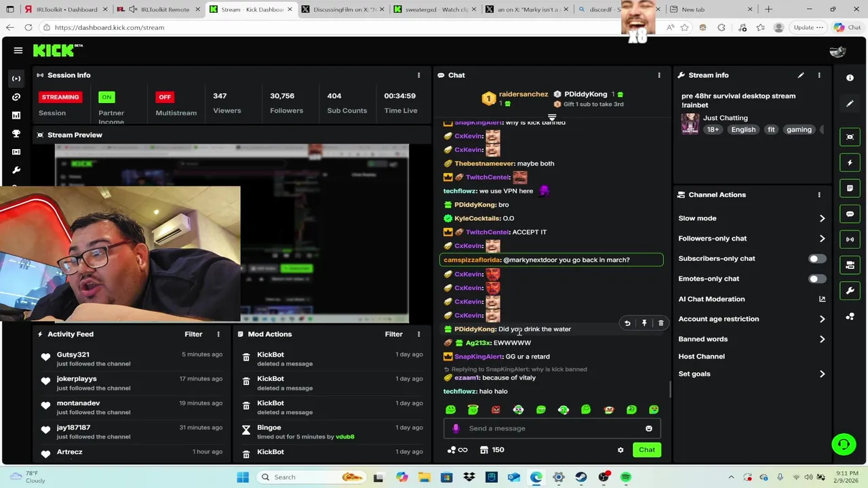Open the document icon in right sidebar
Viewport: 868px width, 488px height.
(x=850, y=188)
